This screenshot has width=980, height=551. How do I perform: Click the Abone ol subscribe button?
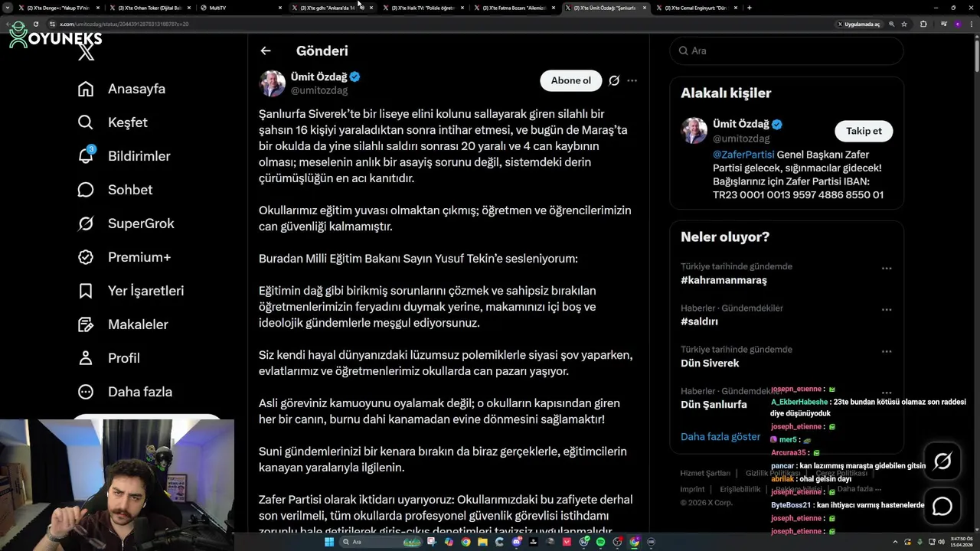coord(571,80)
